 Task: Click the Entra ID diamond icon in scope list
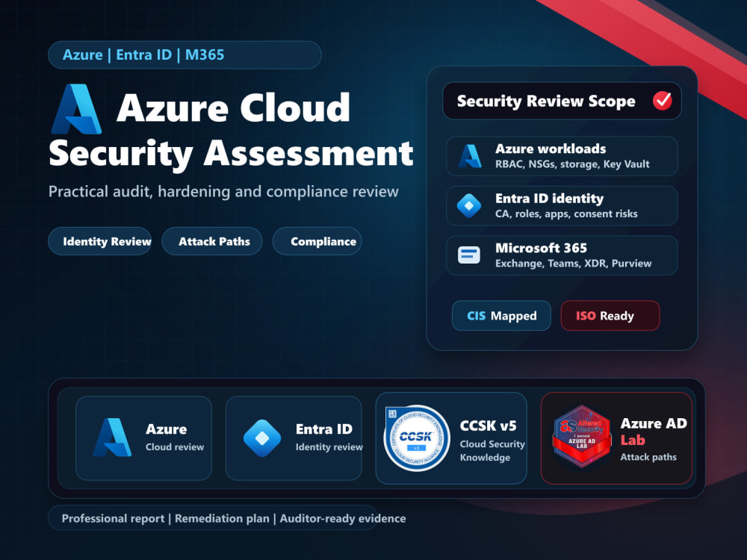pyautogui.click(x=469, y=206)
